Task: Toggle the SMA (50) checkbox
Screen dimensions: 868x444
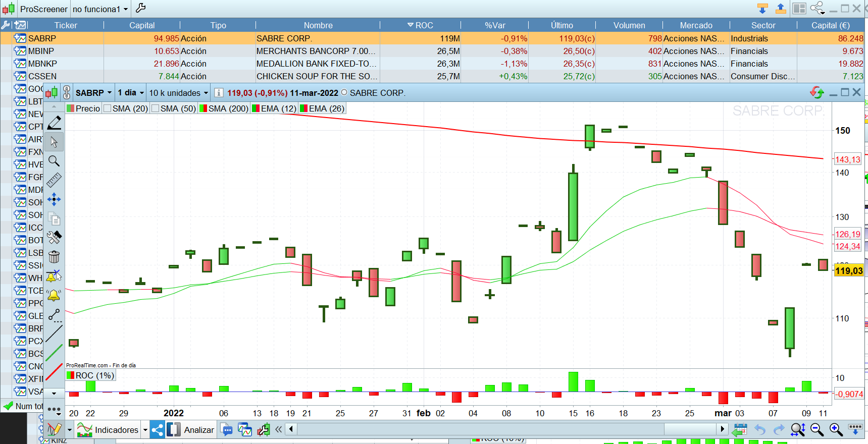Action: pyautogui.click(x=155, y=108)
